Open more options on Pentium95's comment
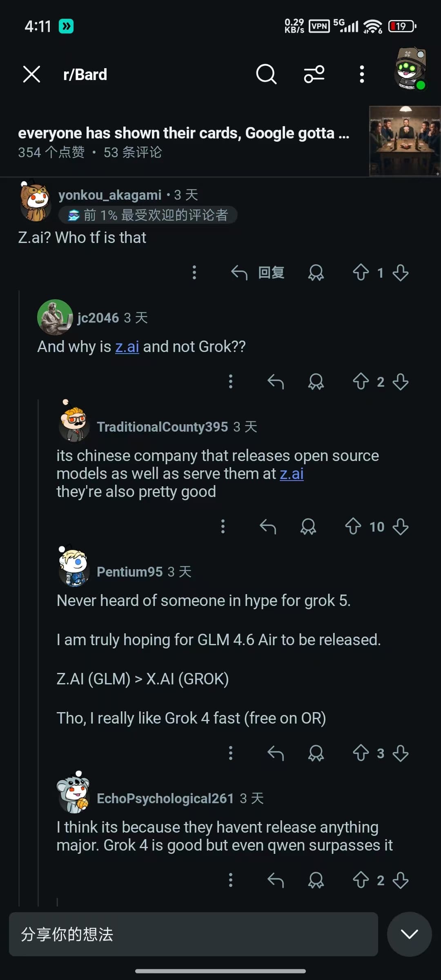This screenshot has width=441, height=980. pos(231,753)
